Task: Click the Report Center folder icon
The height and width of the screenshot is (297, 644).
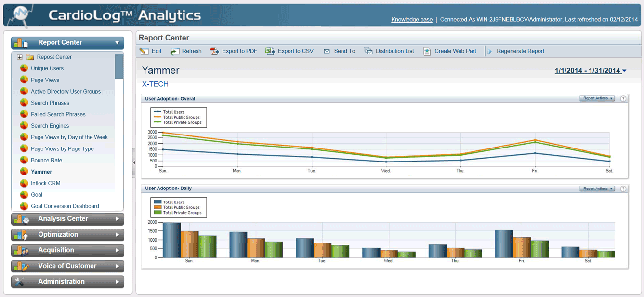Action: tap(30, 57)
